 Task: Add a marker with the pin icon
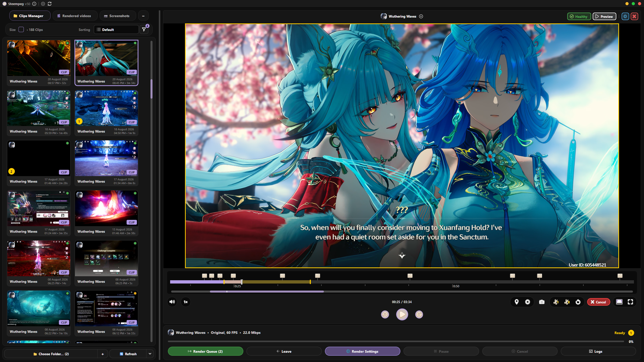click(x=516, y=302)
